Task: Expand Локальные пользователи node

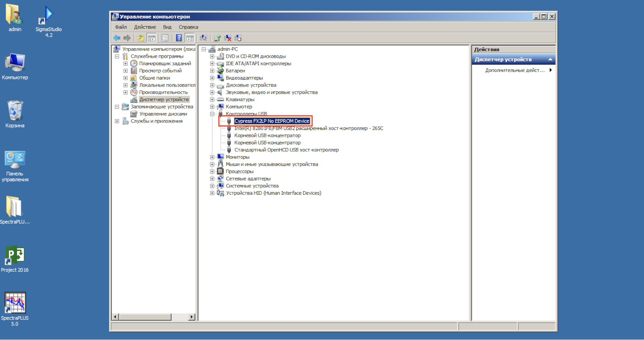Action: click(x=125, y=85)
